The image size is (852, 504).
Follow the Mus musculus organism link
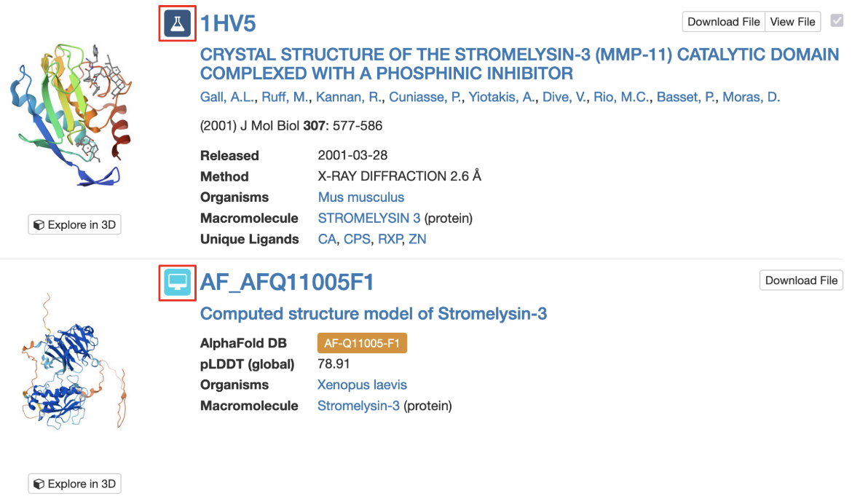tap(361, 197)
